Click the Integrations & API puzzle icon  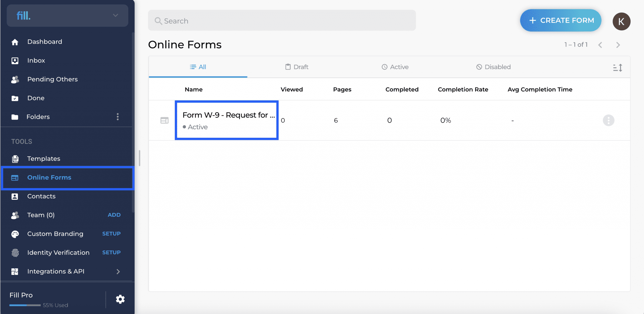(15, 272)
